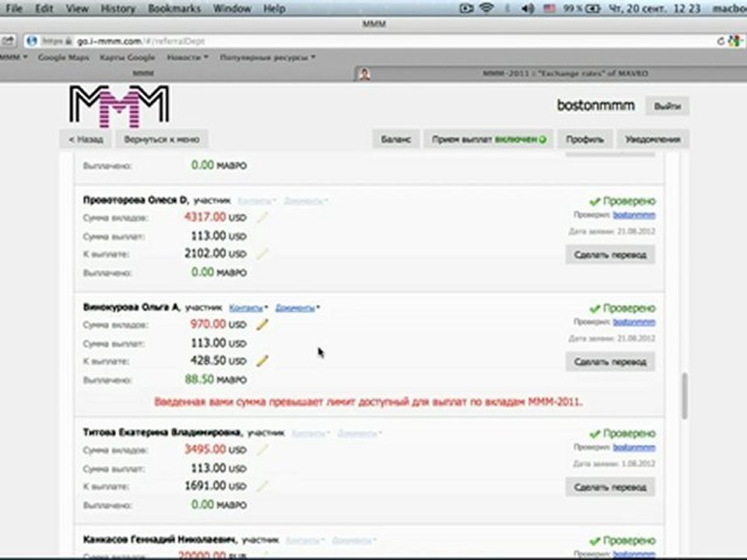Click 88.50 МАВРО paid value

pos(216,380)
